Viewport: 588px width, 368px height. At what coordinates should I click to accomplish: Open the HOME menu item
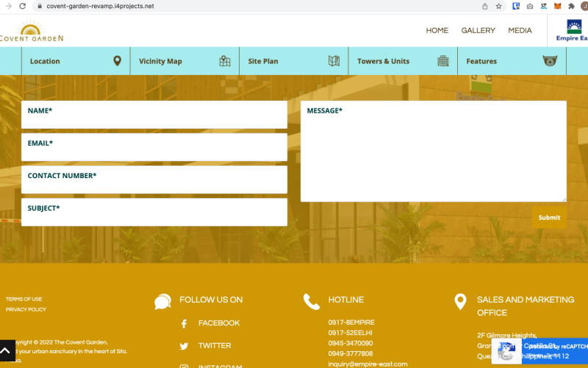click(437, 30)
